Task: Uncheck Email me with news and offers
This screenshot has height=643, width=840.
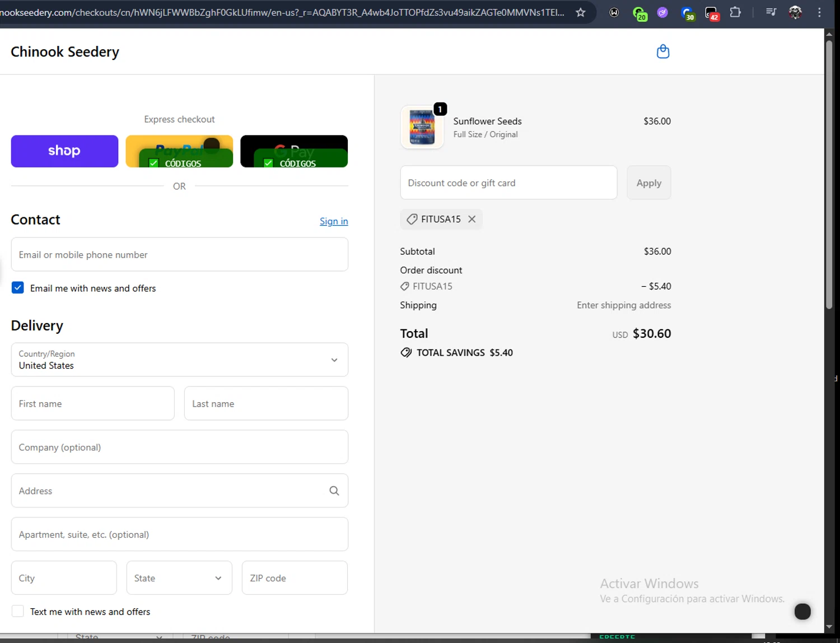Action: coord(18,288)
